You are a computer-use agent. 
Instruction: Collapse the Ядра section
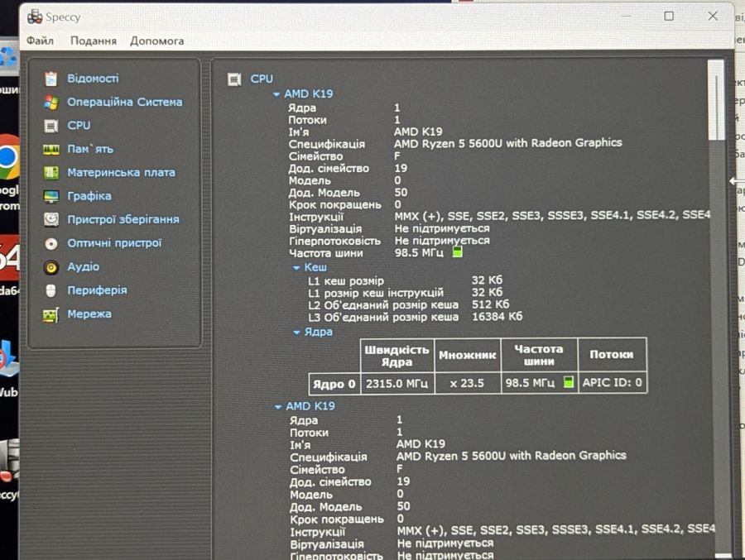coord(296,333)
